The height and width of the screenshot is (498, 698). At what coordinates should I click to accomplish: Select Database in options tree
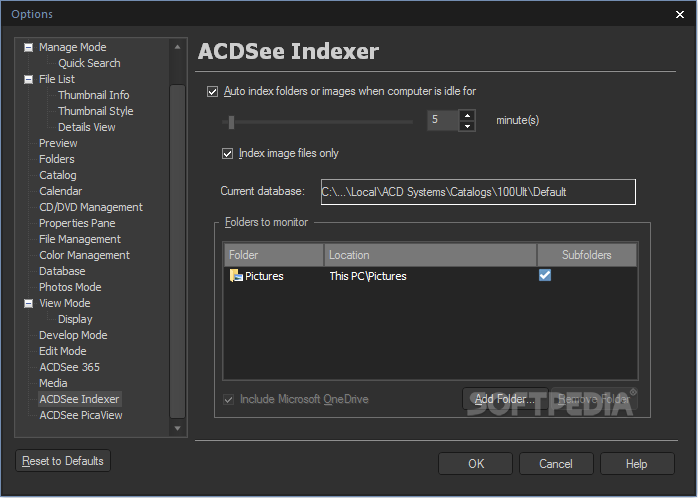62,271
